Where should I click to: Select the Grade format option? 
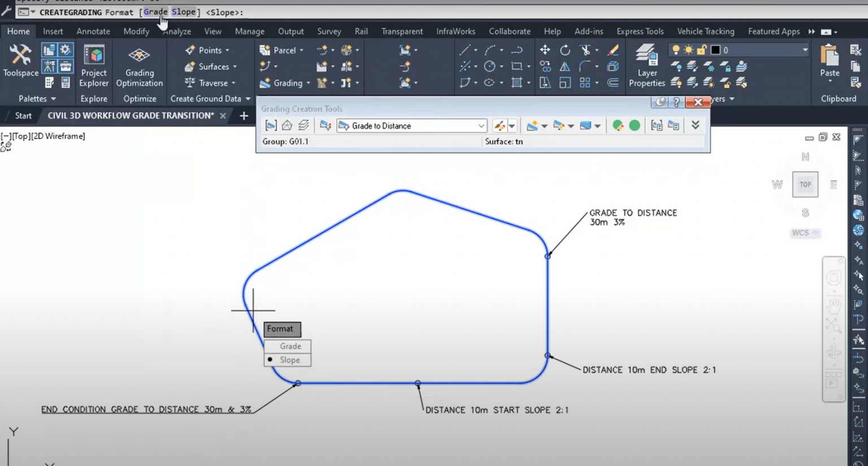click(290, 346)
